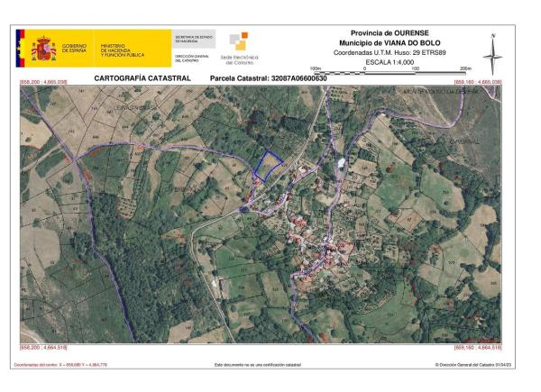This screenshot has height=392, width=541.
Task: Click the Spanish flag stripe at header left
Action: pos(20,48)
